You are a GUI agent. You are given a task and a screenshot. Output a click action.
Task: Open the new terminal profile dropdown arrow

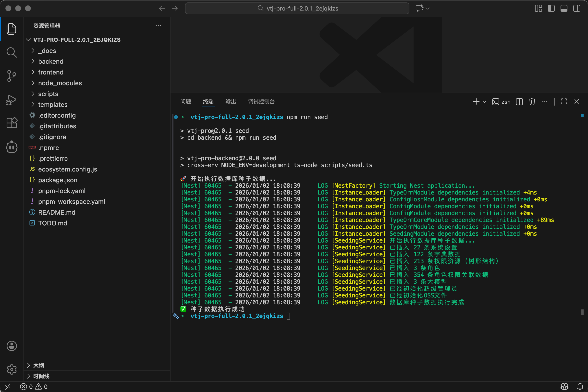point(485,102)
